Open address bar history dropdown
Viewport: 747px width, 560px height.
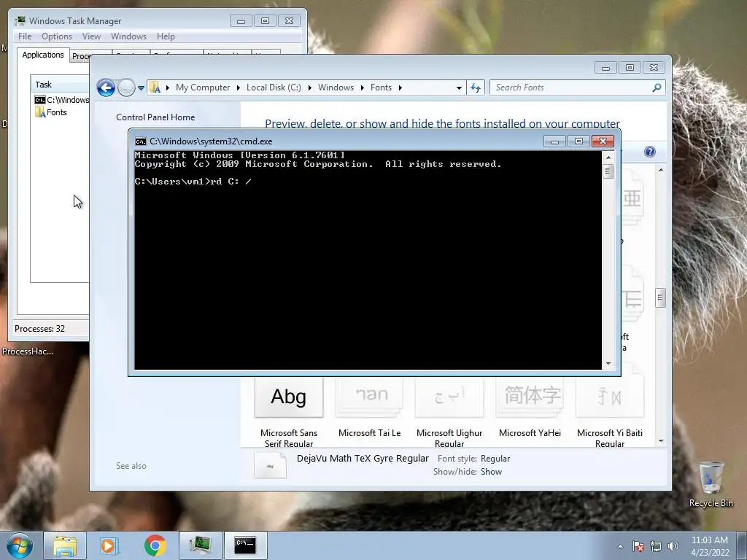(x=459, y=87)
